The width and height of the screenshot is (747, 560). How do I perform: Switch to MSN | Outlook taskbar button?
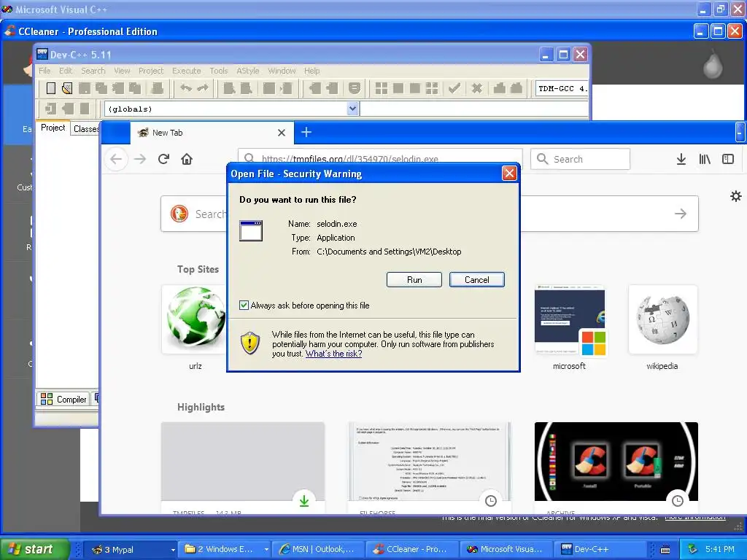pyautogui.click(x=317, y=550)
